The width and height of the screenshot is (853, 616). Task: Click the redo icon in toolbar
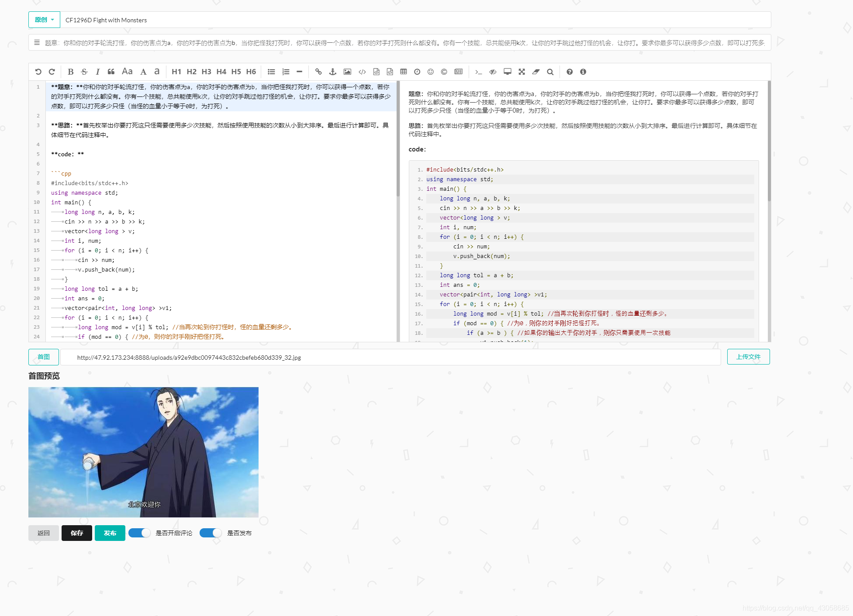[52, 72]
